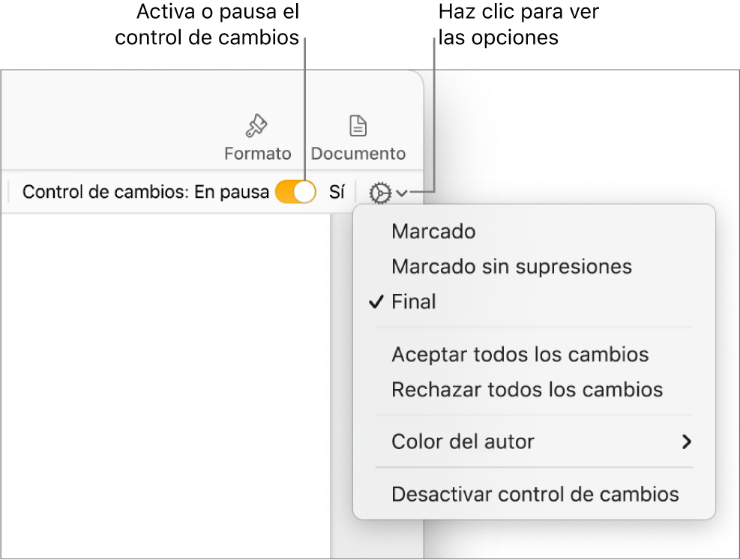
Task: Click the blank document page area
Action: [x=165, y=375]
